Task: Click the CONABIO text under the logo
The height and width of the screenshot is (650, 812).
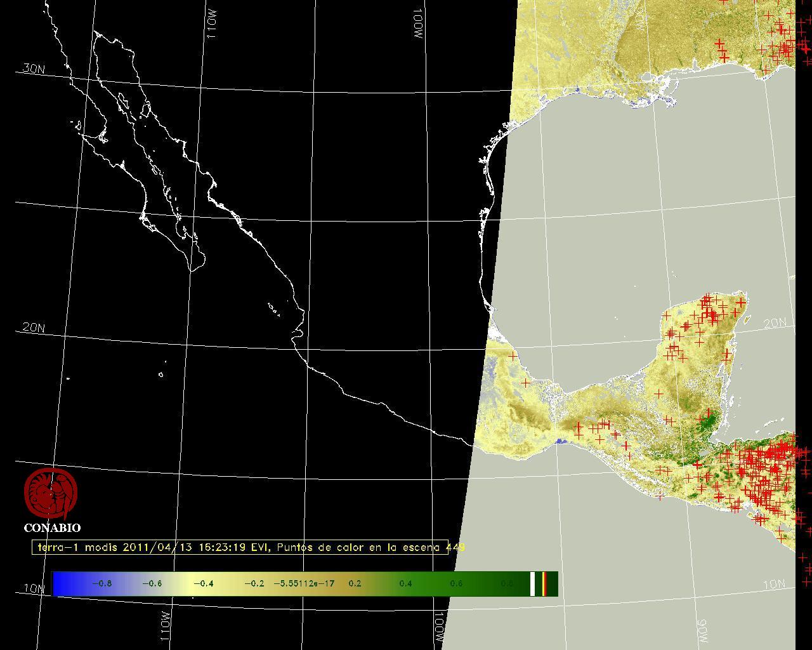Action: coord(52,528)
